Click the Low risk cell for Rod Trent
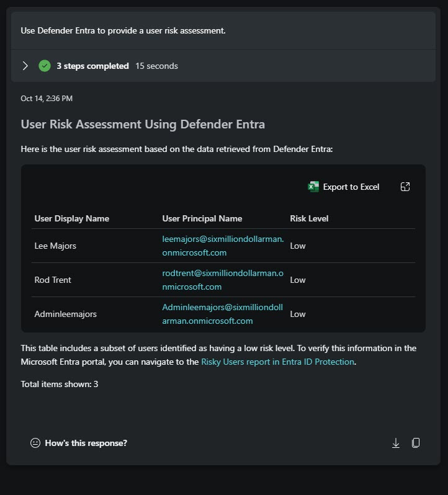The height and width of the screenshot is (495, 448). pos(298,280)
